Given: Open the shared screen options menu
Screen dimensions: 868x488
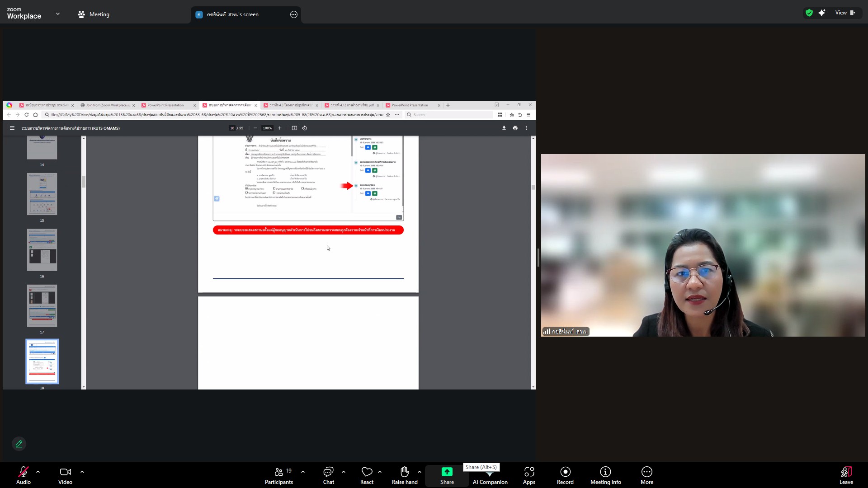Looking at the screenshot, I should coord(294,14).
